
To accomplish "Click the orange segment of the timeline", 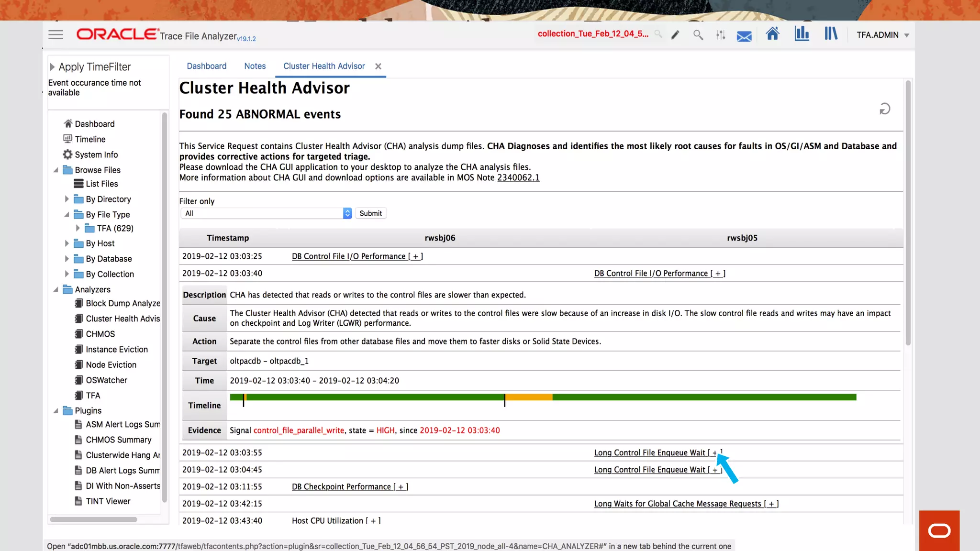I will 529,397.
